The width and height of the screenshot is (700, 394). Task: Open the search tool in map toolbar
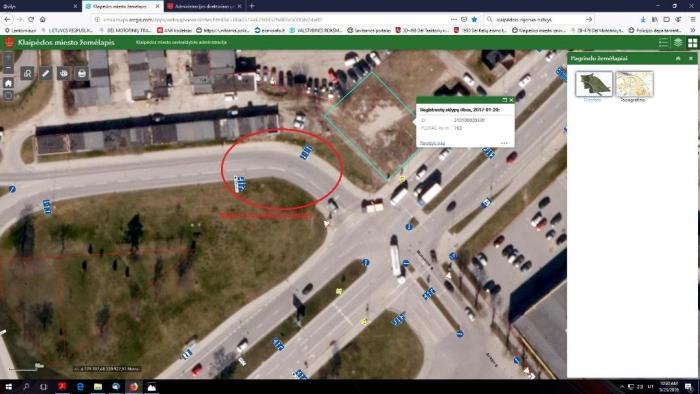[x=27, y=73]
